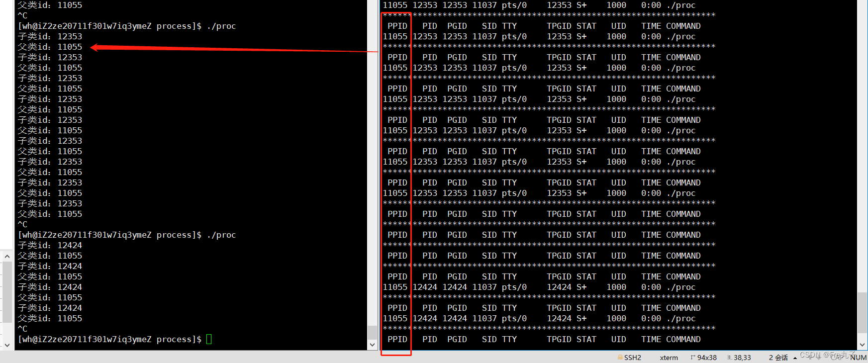Image resolution: width=868 pixels, height=363 pixels.
Task: Click the scroll thumb of the left terminal's scrollbar
Action: 372,332
